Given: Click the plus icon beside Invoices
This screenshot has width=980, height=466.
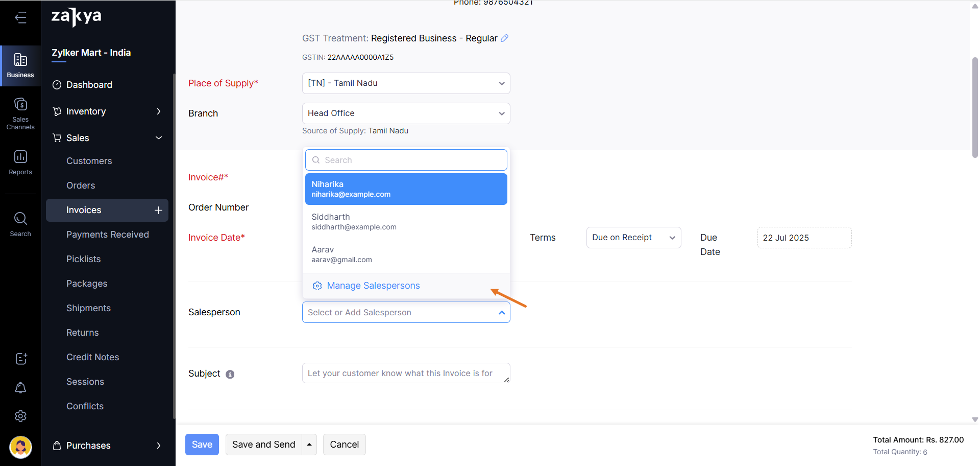Looking at the screenshot, I should tap(158, 211).
